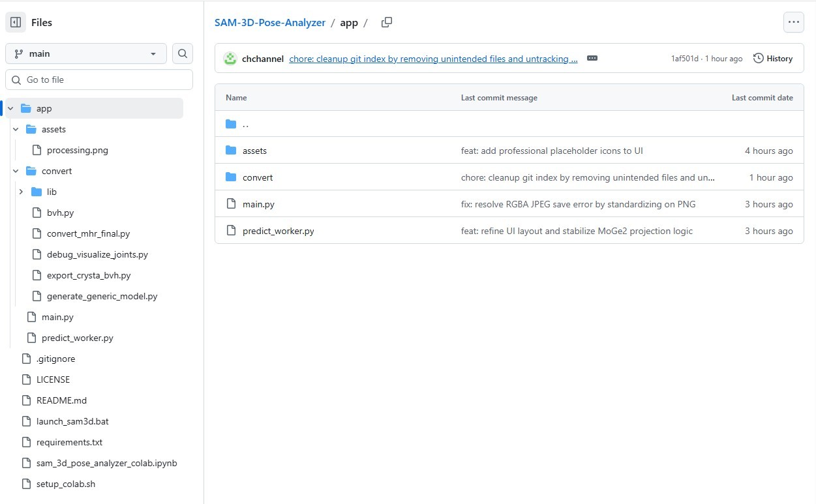This screenshot has width=816, height=504.
Task: Click the search magnifier button
Action: click(x=183, y=53)
